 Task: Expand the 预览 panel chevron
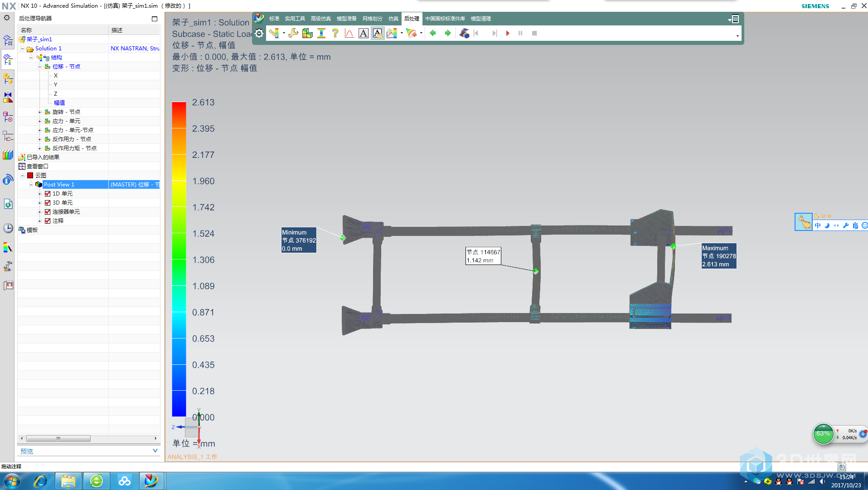pyautogui.click(x=155, y=451)
